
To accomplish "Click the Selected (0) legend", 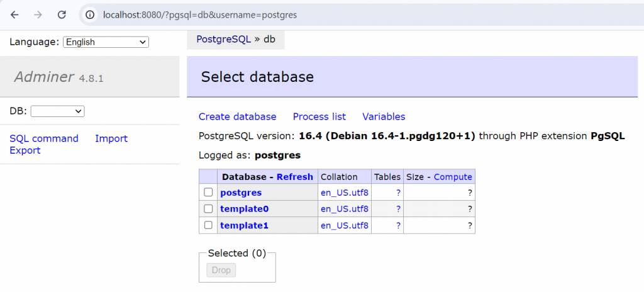I will 237,253.
